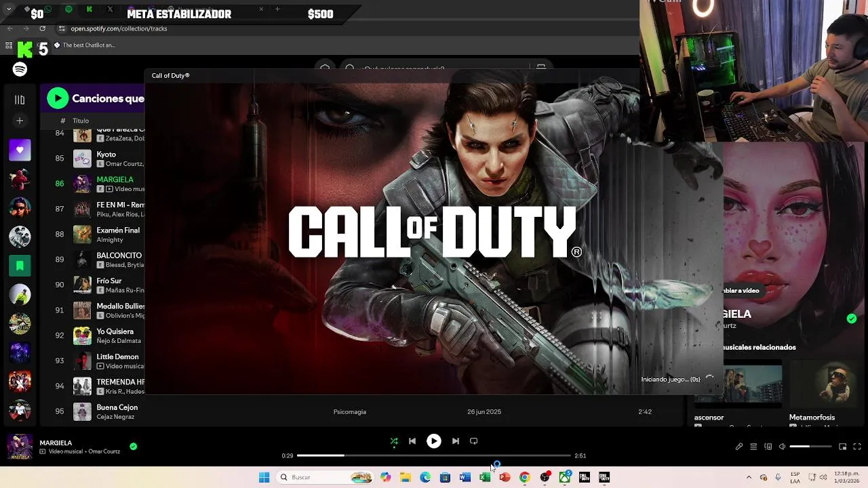
Task: Switch to the green Spotify browser tab
Action: pos(68,9)
